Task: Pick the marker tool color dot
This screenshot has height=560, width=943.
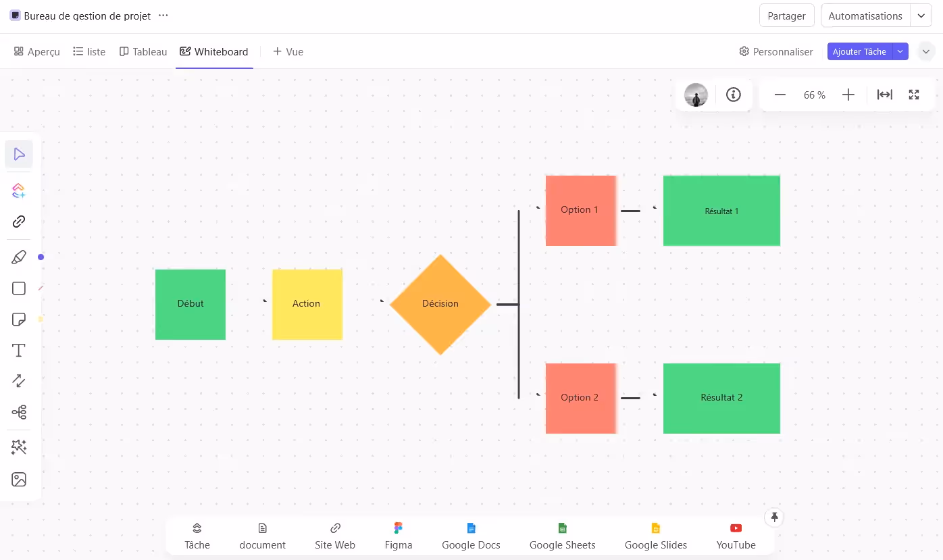Action: (x=41, y=257)
